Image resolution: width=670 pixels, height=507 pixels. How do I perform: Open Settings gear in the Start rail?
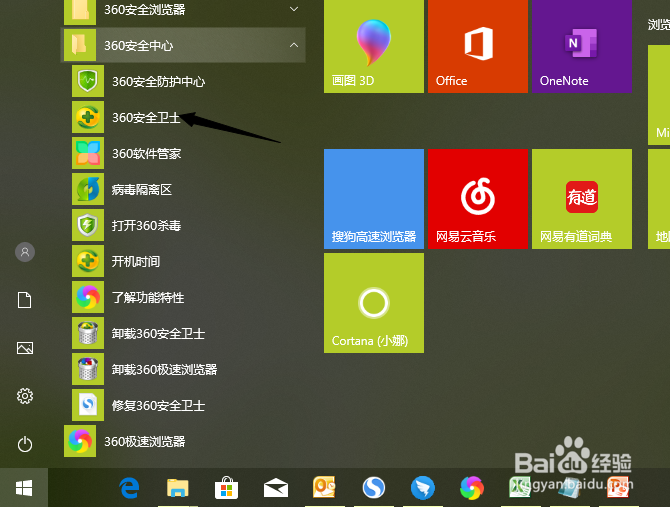[25, 396]
